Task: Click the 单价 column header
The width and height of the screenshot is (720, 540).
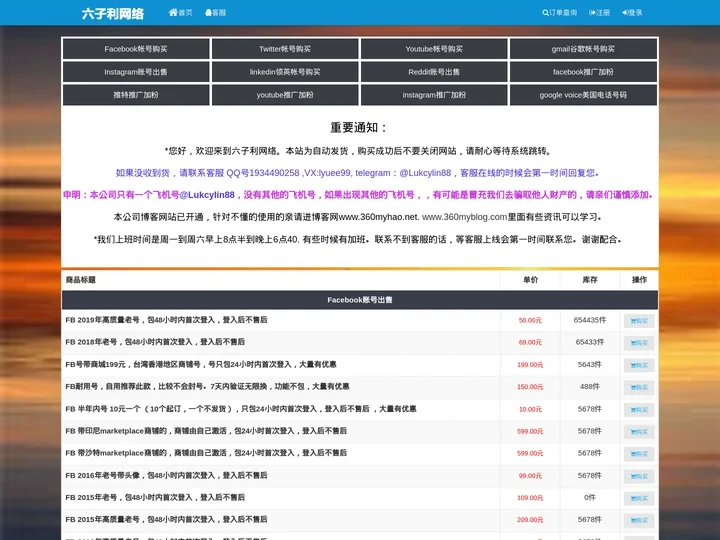Action: [530, 280]
